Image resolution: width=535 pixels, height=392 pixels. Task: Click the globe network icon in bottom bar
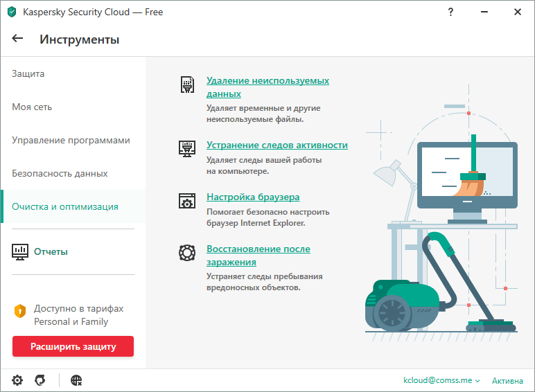76,380
